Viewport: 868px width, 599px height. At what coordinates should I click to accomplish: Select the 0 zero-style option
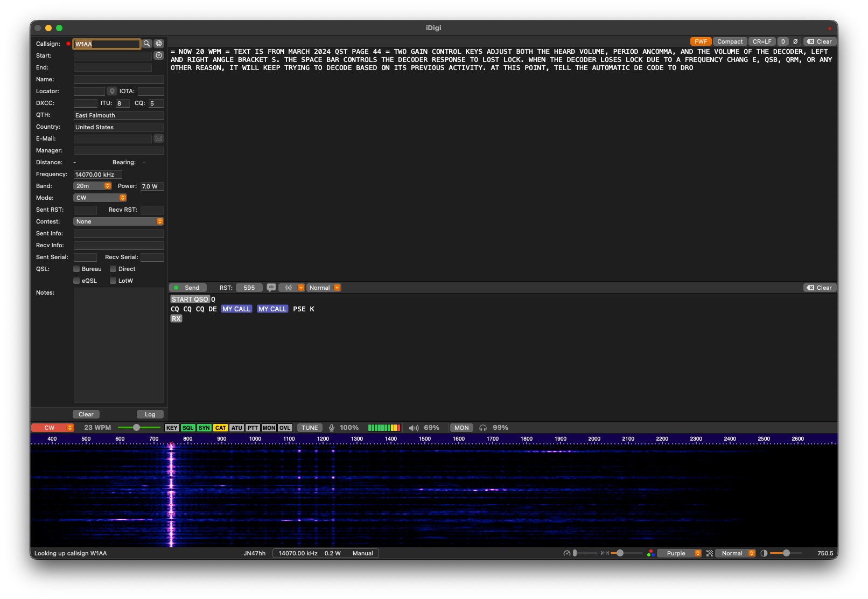783,41
